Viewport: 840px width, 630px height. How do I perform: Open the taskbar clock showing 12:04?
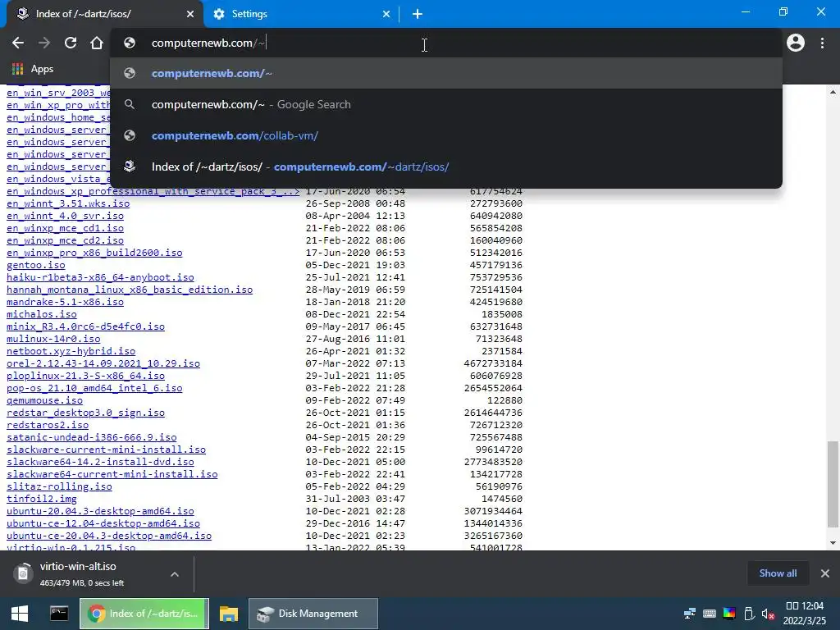tap(805, 614)
